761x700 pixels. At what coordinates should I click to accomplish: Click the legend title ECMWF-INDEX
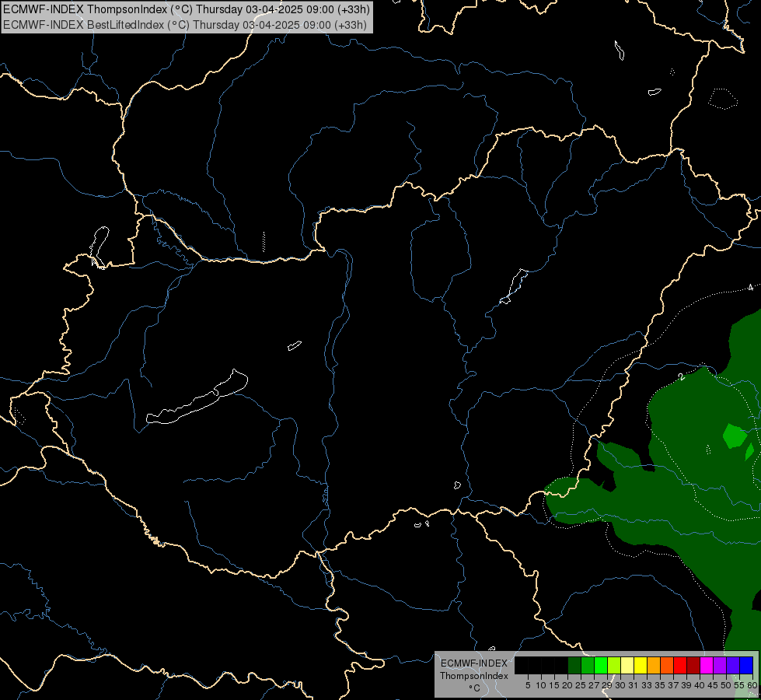(474, 663)
